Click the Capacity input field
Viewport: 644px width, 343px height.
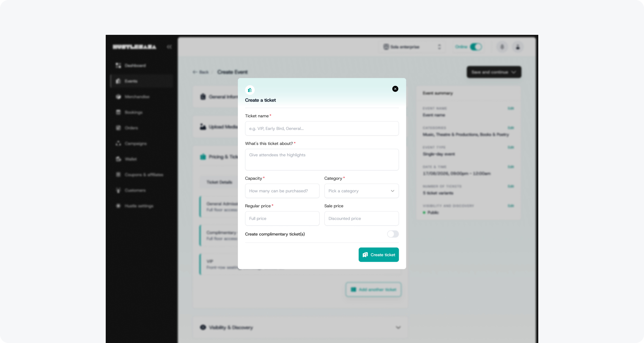pos(282,191)
